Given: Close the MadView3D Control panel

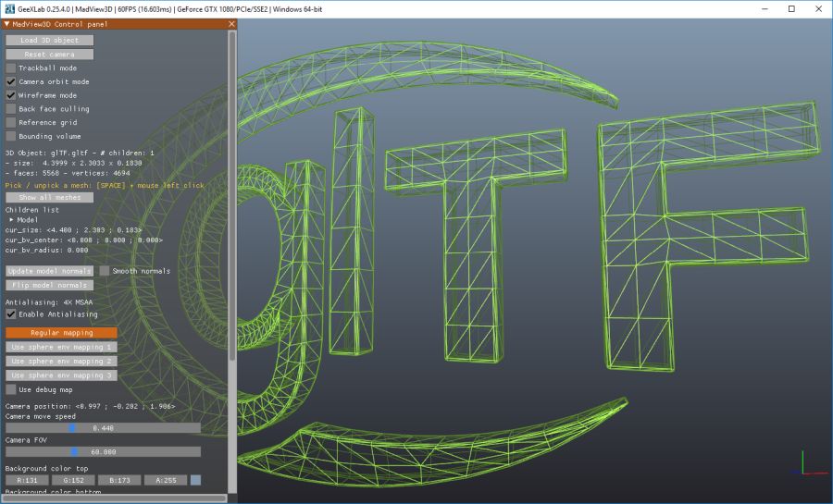Looking at the screenshot, I should pyautogui.click(x=231, y=24).
